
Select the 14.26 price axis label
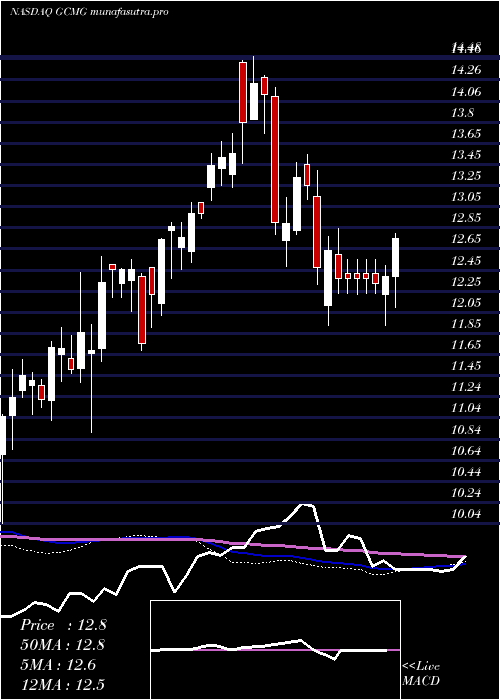[x=467, y=70]
